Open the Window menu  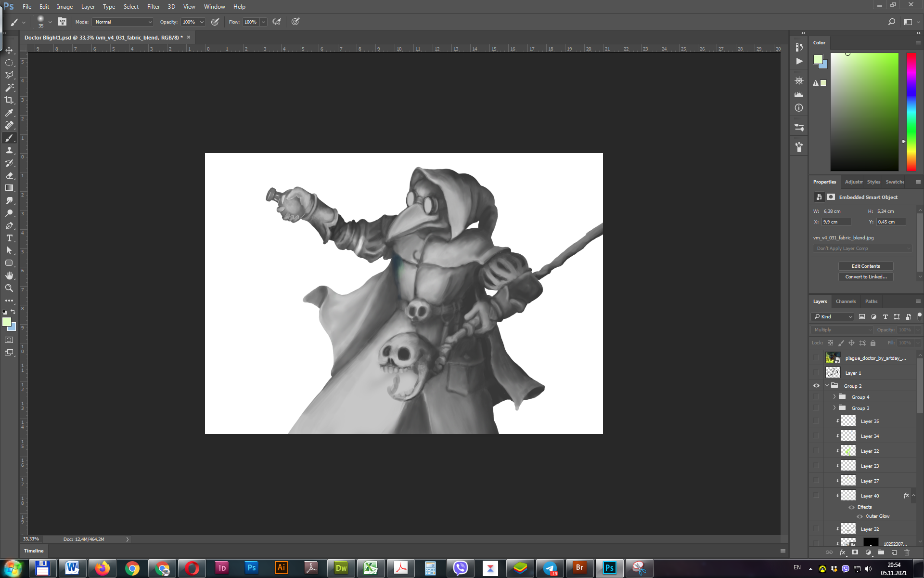(214, 7)
